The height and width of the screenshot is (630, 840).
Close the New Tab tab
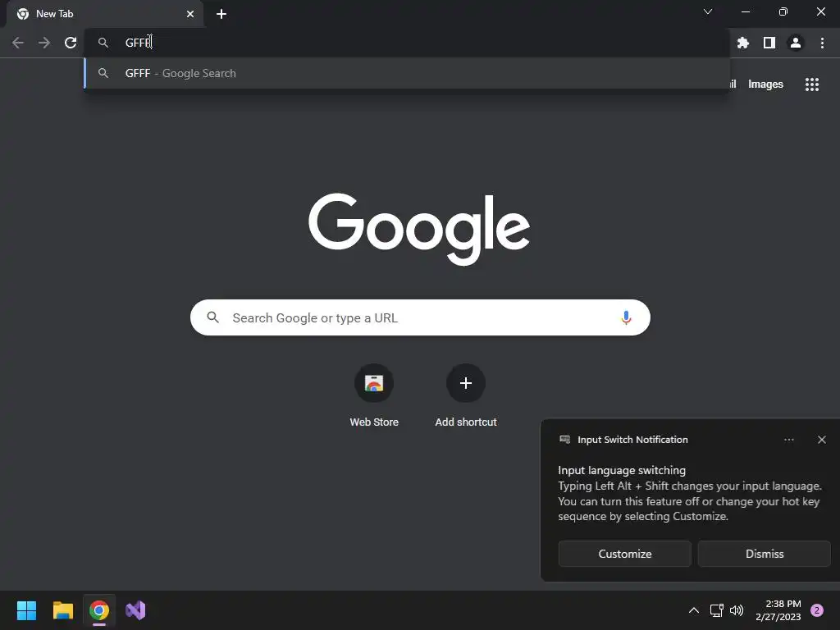coord(190,14)
